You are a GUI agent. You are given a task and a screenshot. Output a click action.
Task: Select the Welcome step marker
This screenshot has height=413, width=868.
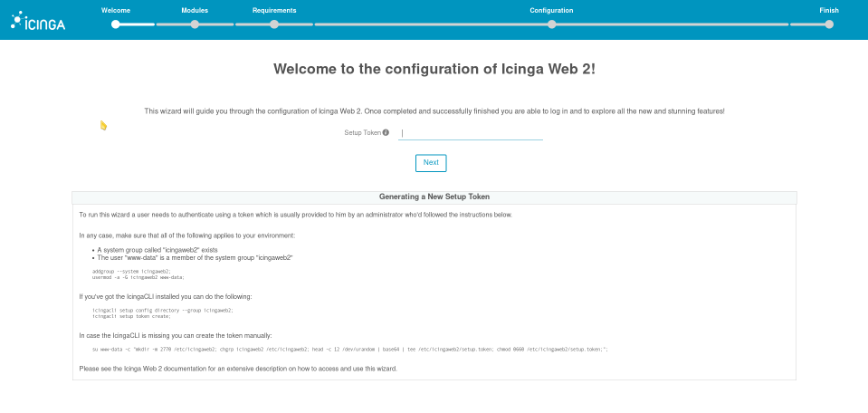coord(116,24)
